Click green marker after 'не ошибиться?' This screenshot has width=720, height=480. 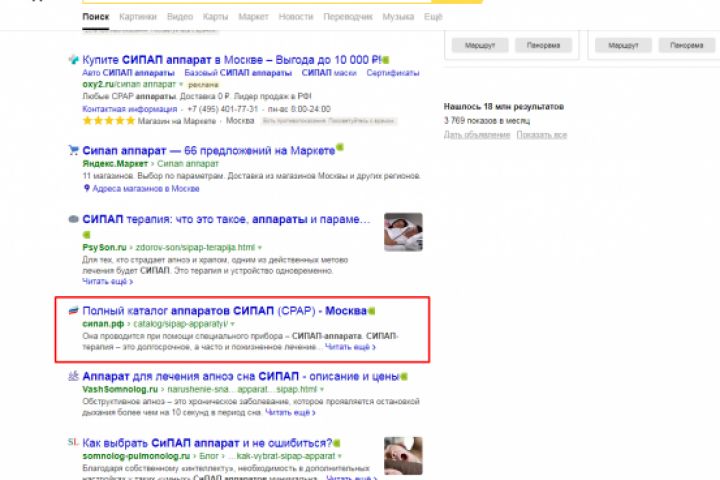[337, 443]
